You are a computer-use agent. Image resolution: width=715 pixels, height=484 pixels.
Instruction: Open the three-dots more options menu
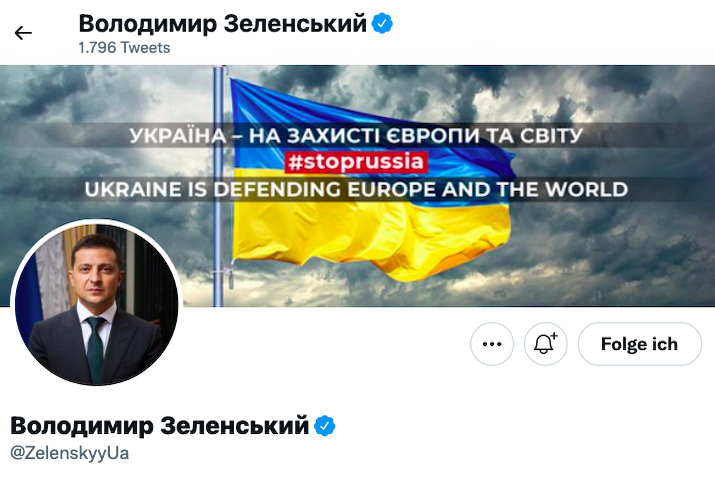coord(492,344)
